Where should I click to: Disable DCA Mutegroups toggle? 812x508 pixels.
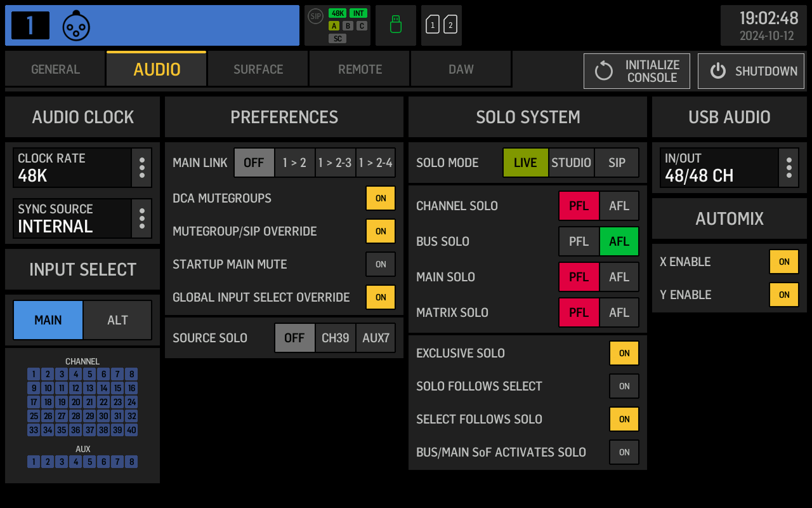point(381,198)
